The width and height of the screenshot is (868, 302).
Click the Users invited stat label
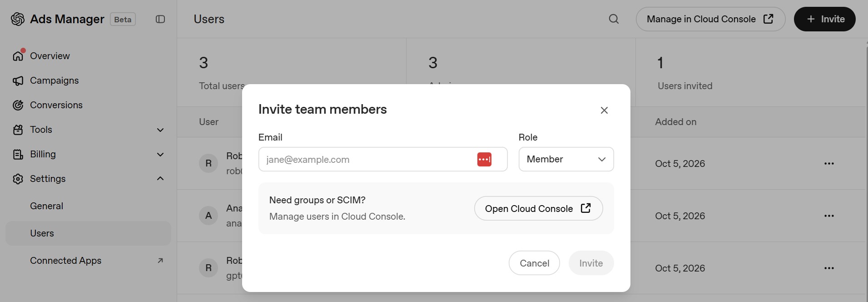(x=685, y=86)
